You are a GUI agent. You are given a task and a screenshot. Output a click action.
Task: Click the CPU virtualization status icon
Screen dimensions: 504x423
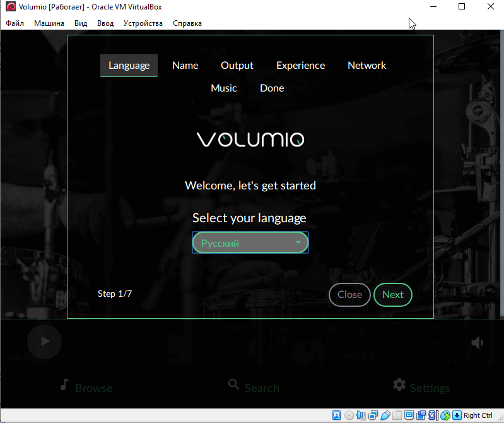tap(433, 415)
